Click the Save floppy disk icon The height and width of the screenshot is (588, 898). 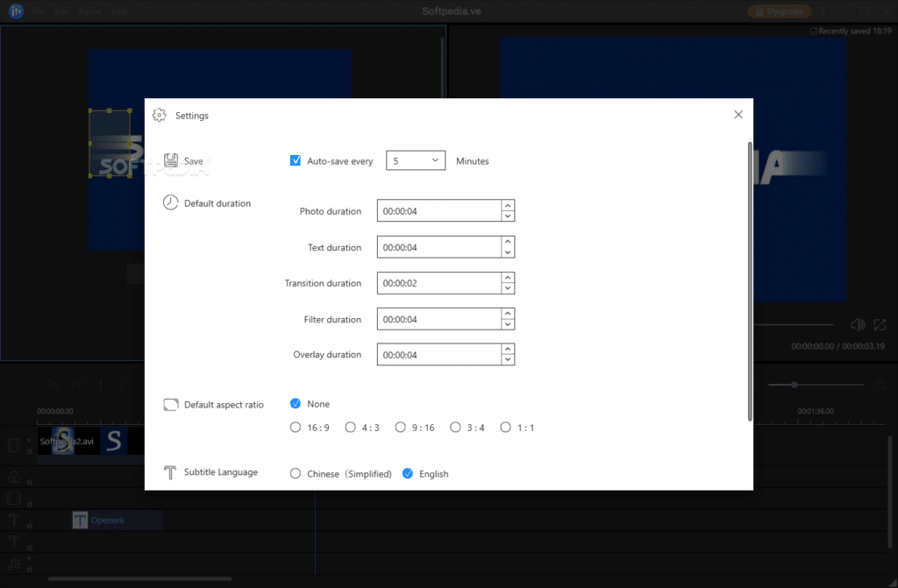coord(171,160)
